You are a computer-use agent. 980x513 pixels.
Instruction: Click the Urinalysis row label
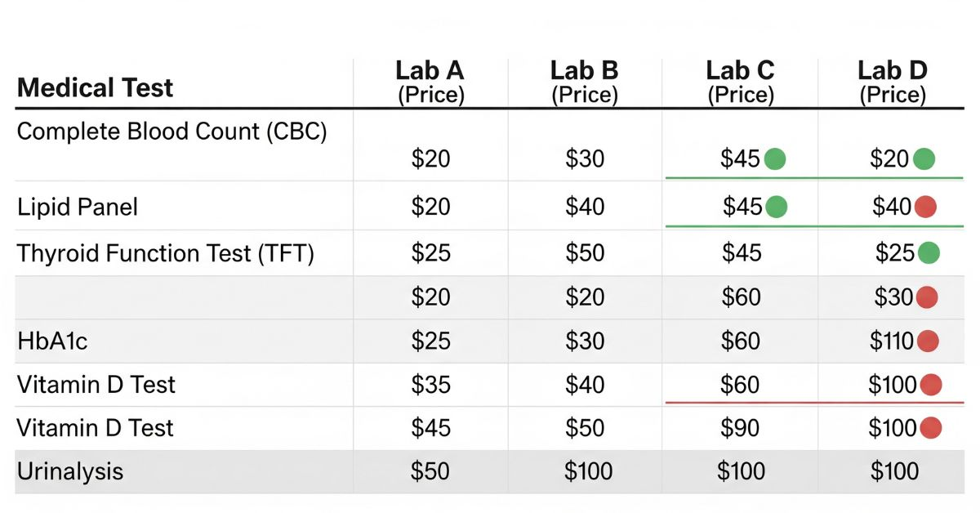(x=70, y=471)
